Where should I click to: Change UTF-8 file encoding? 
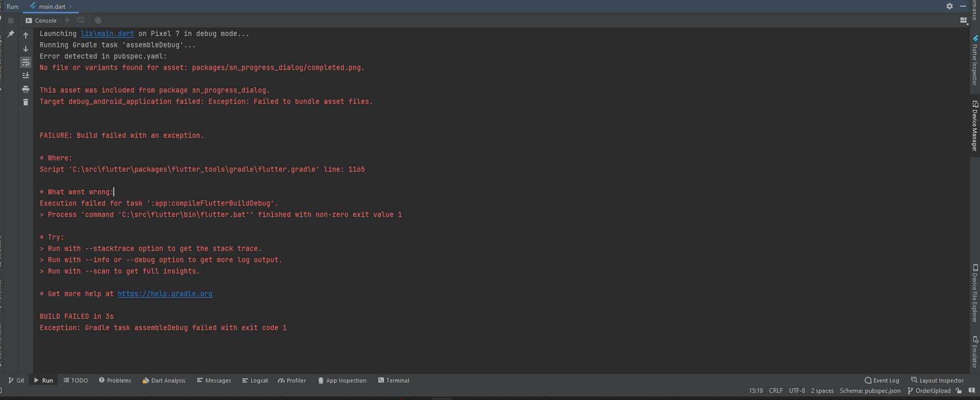(797, 391)
